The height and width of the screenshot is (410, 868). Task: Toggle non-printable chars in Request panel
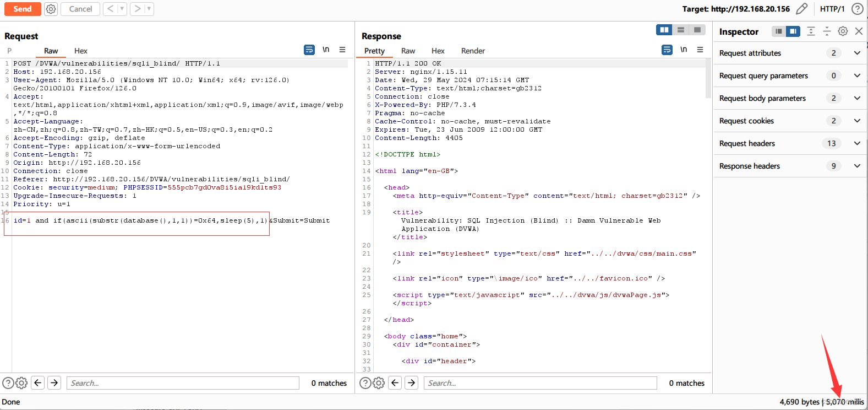(x=326, y=50)
